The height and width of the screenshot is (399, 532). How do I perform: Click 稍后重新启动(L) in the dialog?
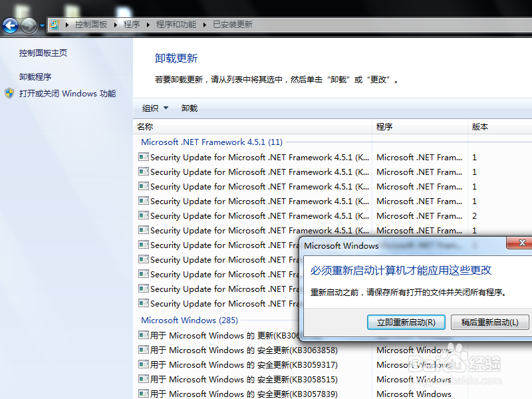point(489,322)
